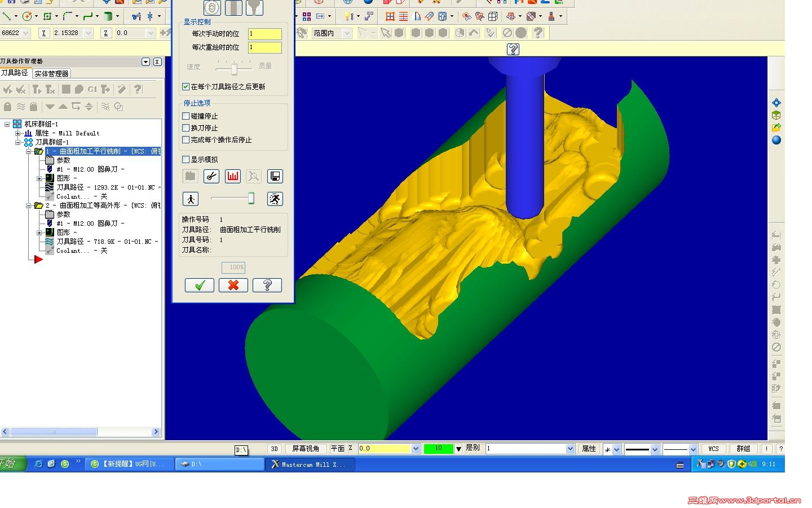Click the Internet Explorer quick launch icon
Image resolution: width=812 pixels, height=508 pixels.
38,464
